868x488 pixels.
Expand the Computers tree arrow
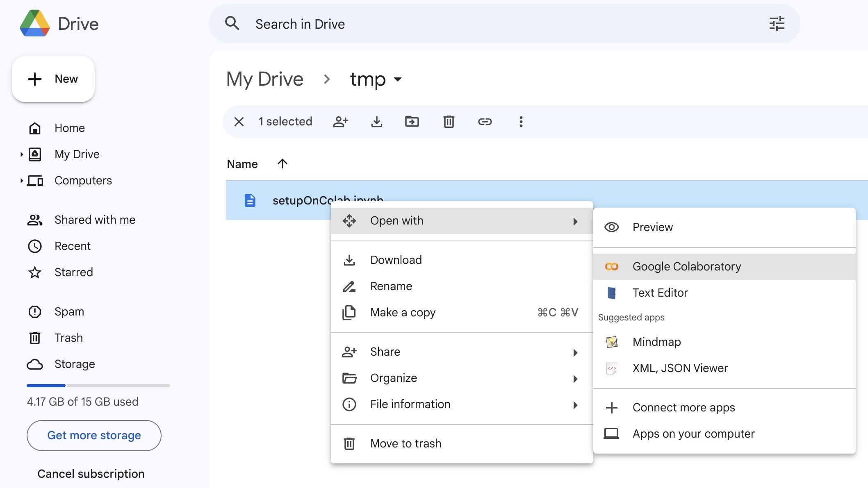coord(21,181)
